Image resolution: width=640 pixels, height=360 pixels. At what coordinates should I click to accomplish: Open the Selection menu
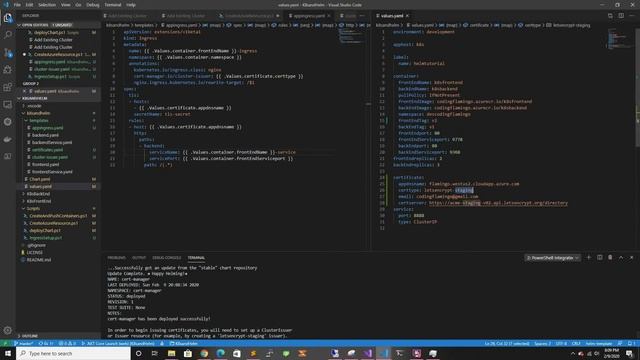click(47, 5)
